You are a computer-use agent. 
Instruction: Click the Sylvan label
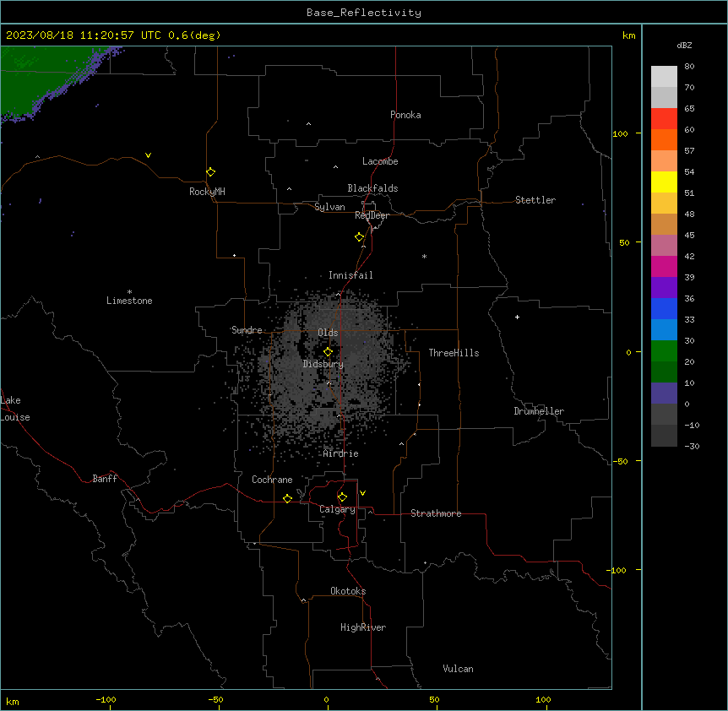329,207
